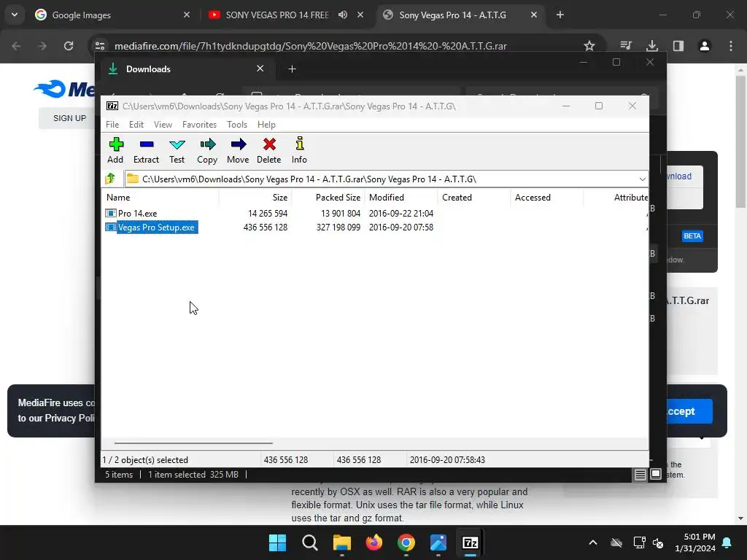The image size is (747, 560).
Task: Bookmark this page with the star icon
Action: point(589,46)
